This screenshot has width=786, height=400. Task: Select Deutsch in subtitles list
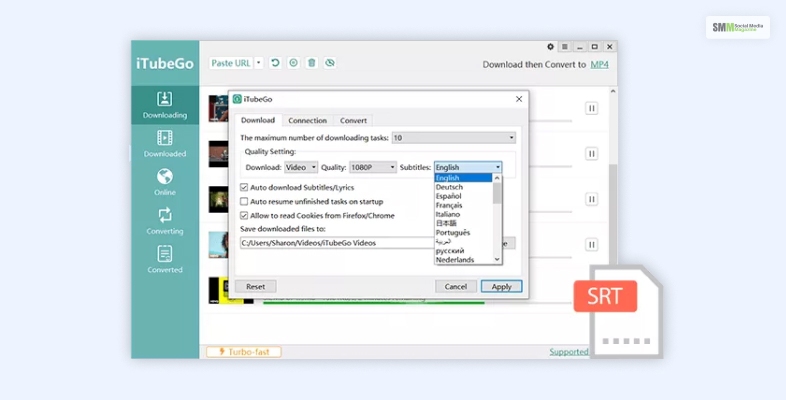point(463,187)
